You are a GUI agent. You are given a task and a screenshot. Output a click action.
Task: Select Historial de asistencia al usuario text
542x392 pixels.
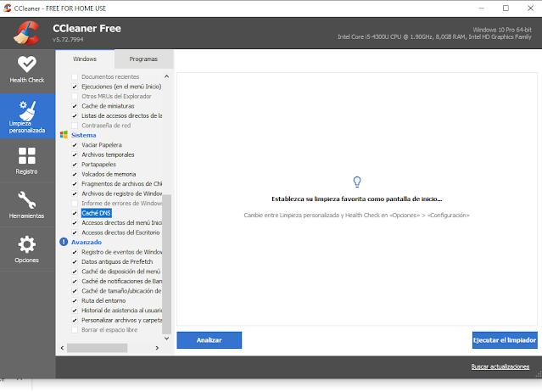click(x=121, y=310)
